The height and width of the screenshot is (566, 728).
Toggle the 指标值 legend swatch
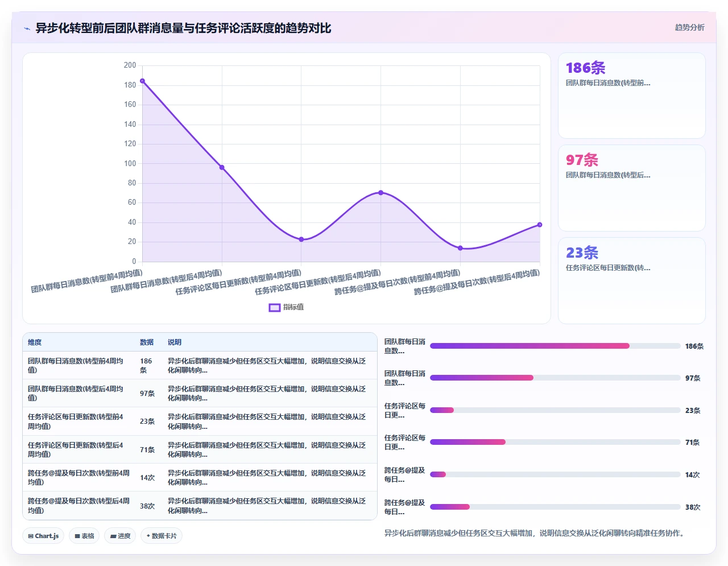pos(275,307)
